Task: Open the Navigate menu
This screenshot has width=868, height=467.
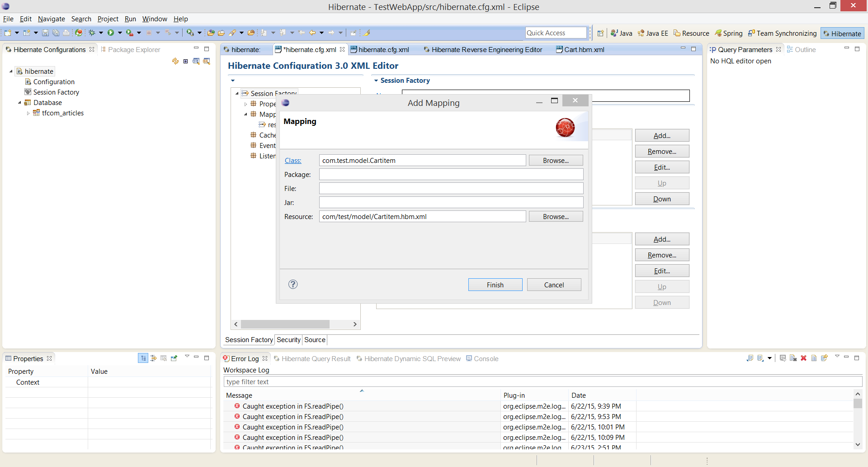Action: tap(51, 19)
